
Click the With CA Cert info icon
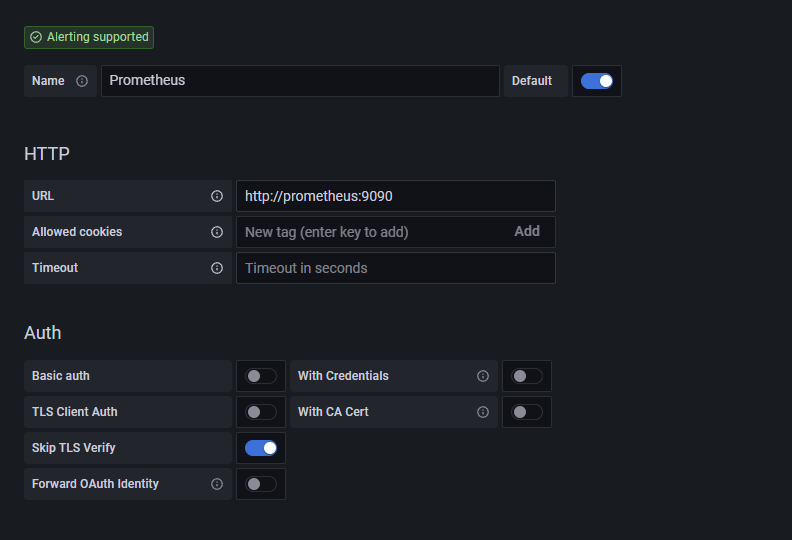point(483,412)
